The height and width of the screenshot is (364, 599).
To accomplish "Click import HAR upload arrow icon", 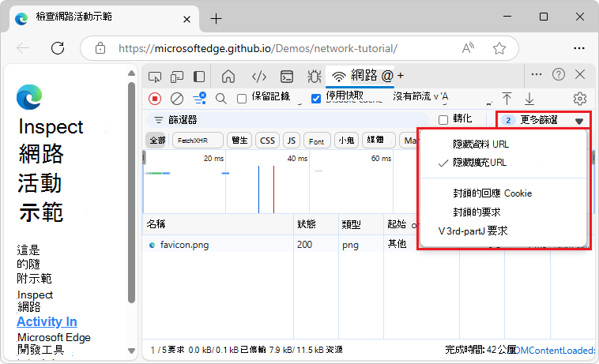I will (x=507, y=99).
